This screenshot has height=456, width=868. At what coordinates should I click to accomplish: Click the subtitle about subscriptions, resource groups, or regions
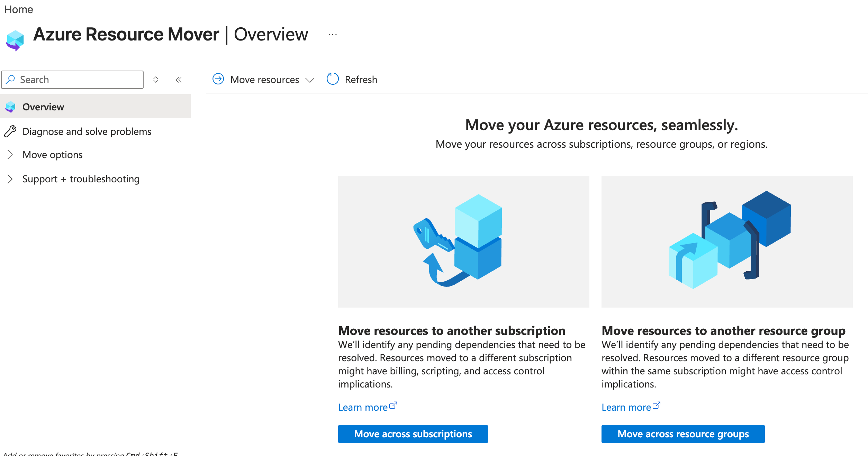602,144
